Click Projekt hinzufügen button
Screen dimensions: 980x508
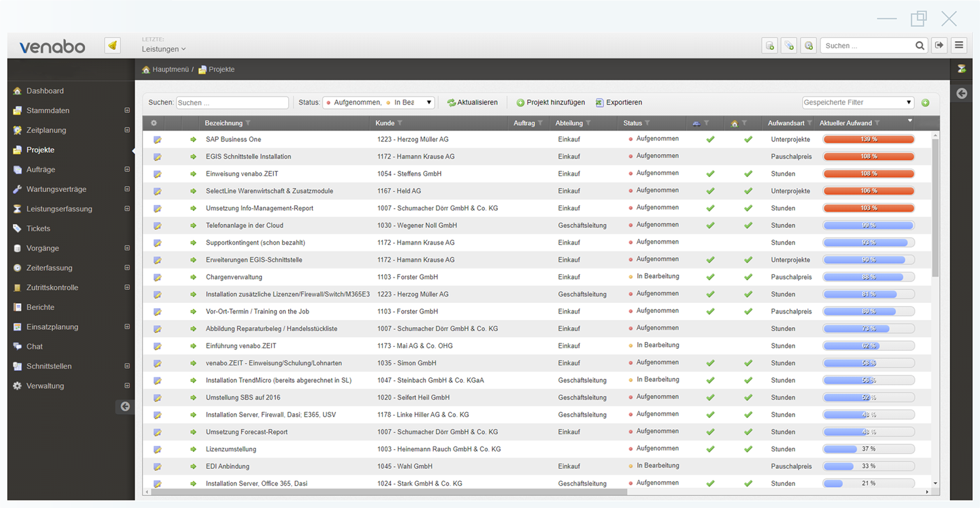coord(551,103)
